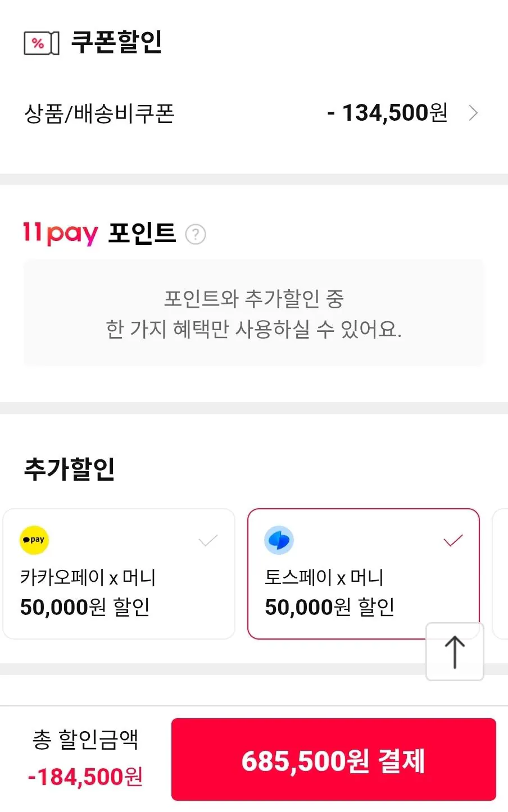The height and width of the screenshot is (812, 508).
Task: Select the 카카오페이 50,000원 할인 text
Action: 85,607
